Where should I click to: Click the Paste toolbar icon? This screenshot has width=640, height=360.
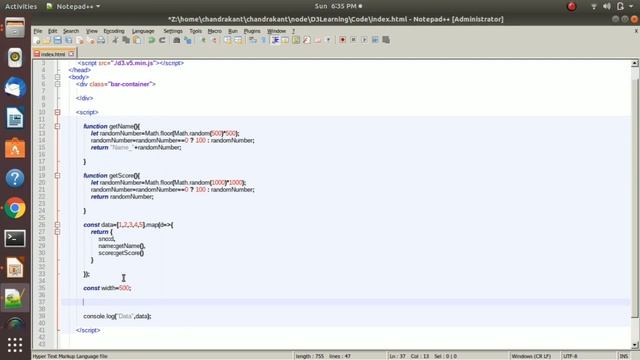point(137,40)
